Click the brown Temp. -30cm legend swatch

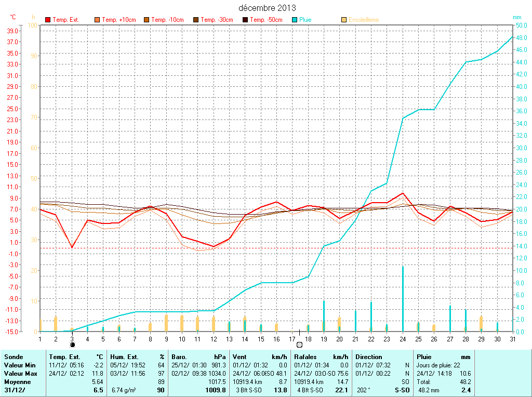tap(196, 20)
